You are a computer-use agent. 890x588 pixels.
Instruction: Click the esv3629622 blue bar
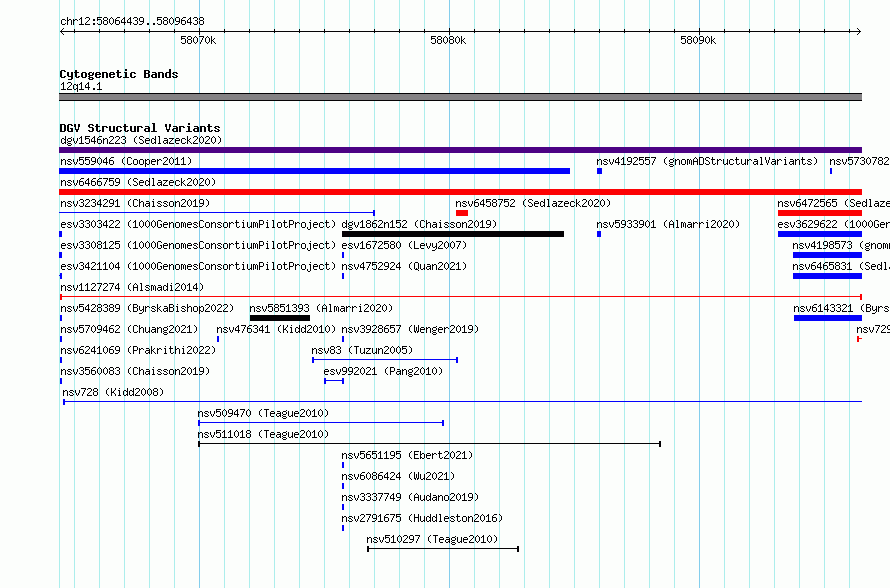820,234
